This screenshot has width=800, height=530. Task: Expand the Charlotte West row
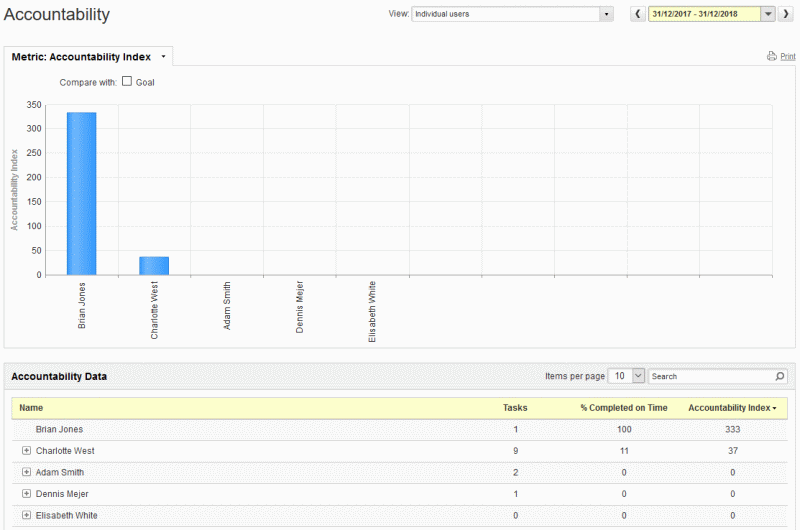(x=27, y=450)
